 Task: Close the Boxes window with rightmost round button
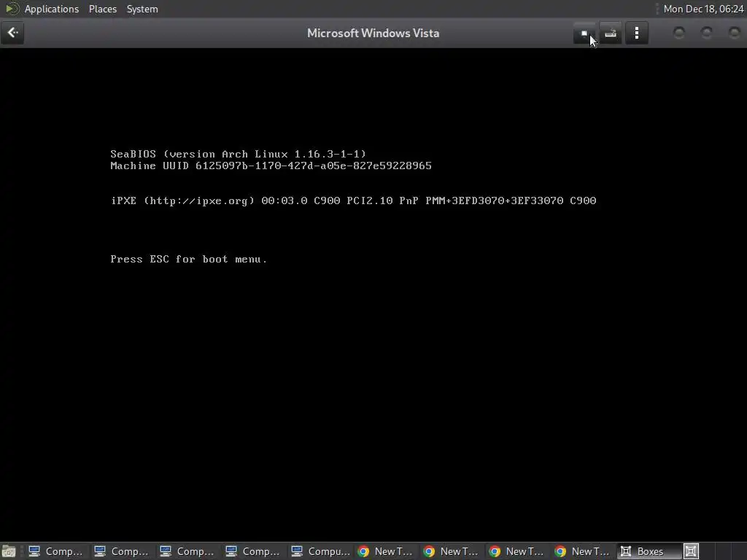coord(734,32)
